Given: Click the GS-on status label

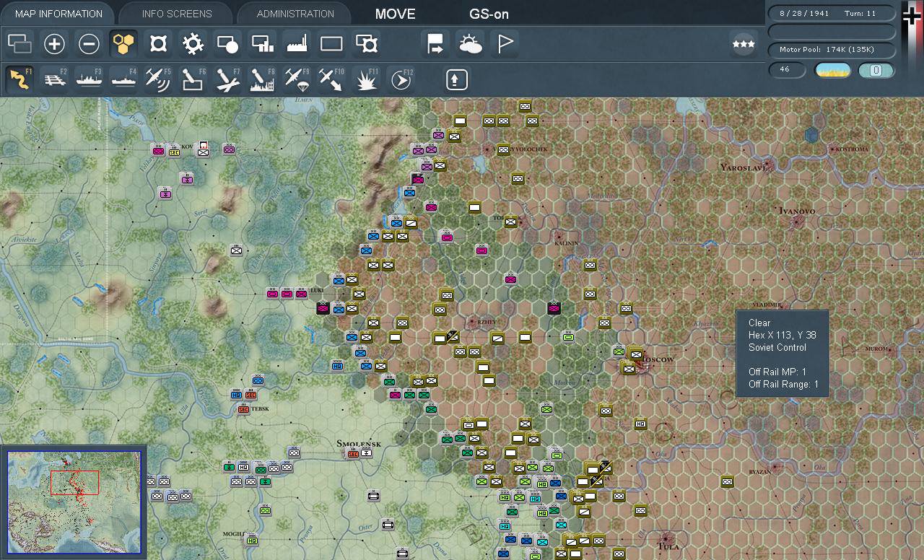Looking at the screenshot, I should click(489, 14).
